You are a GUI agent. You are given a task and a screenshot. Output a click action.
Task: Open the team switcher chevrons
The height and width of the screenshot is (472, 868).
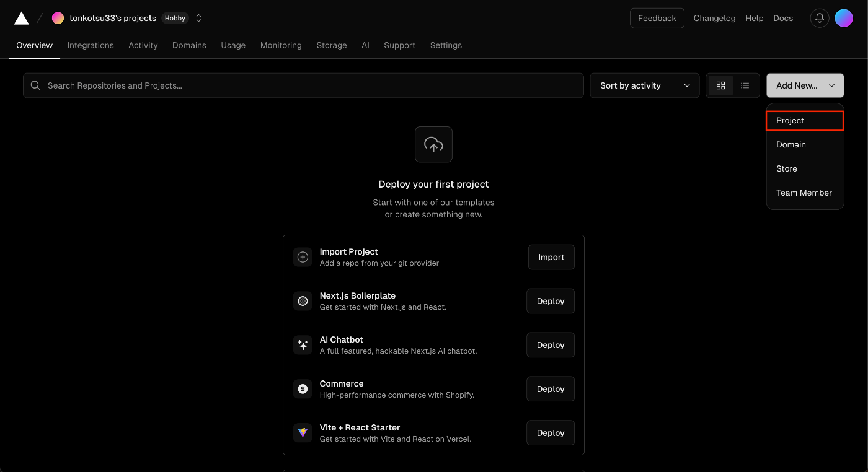(x=199, y=18)
